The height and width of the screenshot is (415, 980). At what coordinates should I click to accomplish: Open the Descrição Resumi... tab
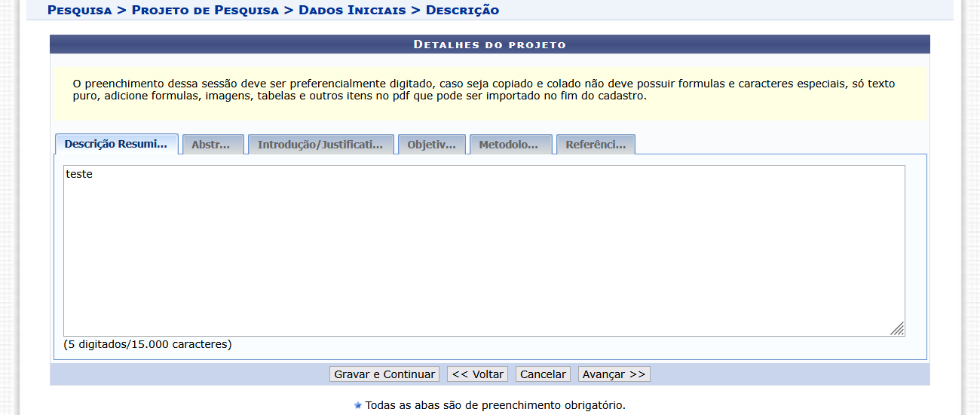point(116,145)
